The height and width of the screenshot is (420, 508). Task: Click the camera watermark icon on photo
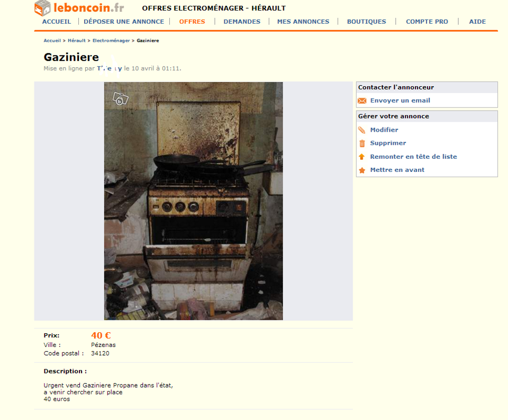tap(120, 98)
